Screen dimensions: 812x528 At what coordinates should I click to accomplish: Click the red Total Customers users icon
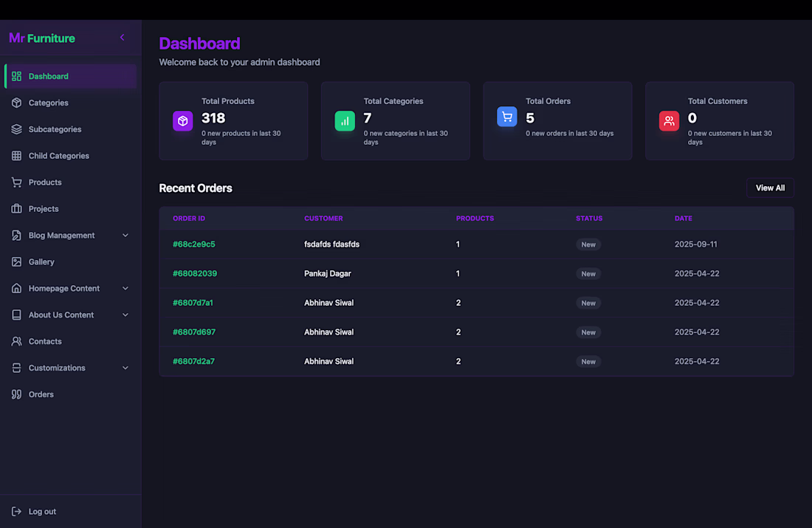pos(669,121)
